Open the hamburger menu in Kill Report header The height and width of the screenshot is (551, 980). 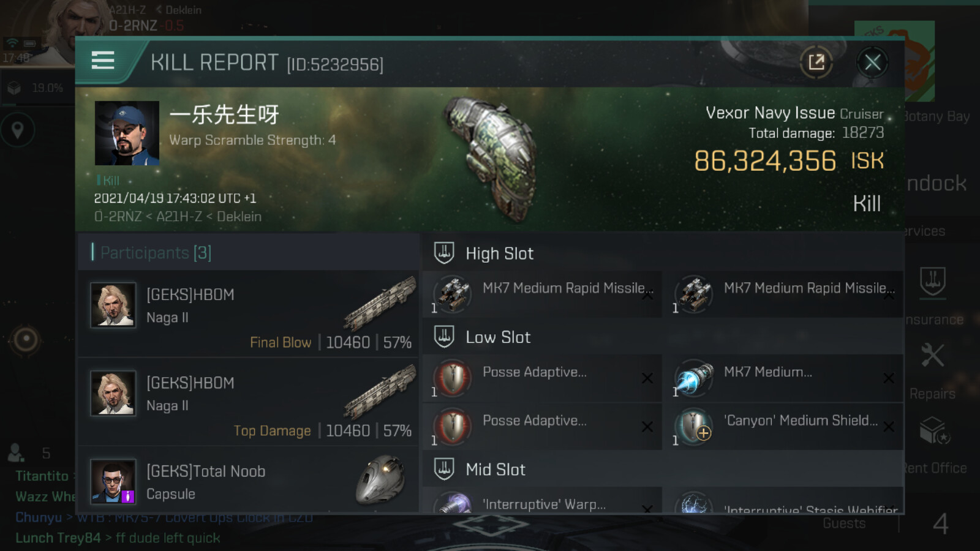coord(103,61)
